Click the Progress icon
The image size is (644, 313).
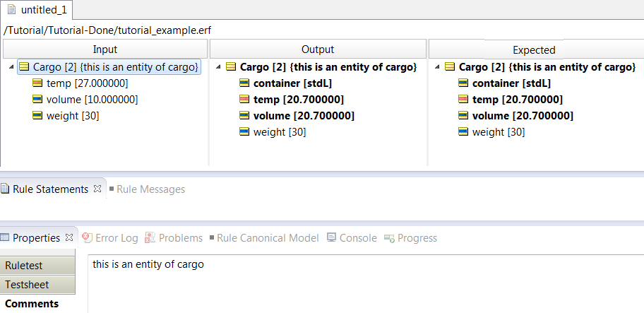click(389, 238)
